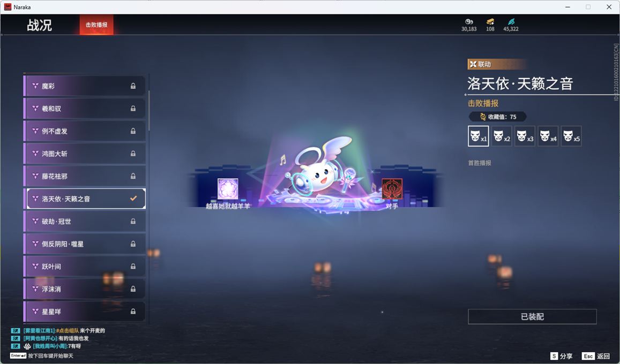620x364 pixels.
Task: Click the 首胜播报 option
Action: click(x=480, y=163)
